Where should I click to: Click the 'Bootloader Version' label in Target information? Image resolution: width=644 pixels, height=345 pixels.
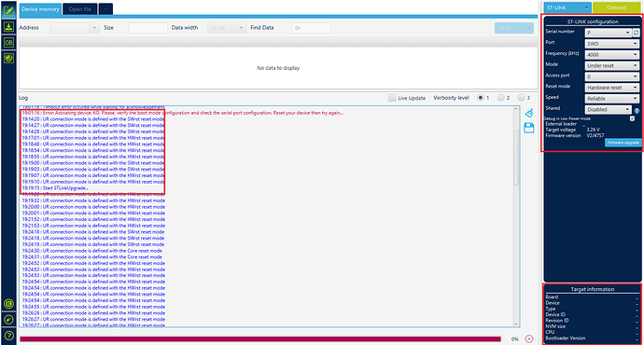(x=566, y=338)
